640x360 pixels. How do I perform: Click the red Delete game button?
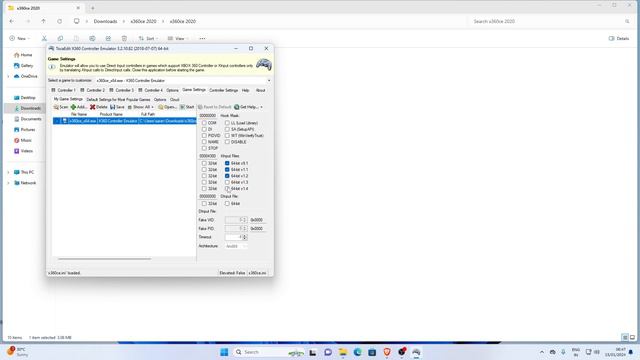pyautogui.click(x=99, y=107)
